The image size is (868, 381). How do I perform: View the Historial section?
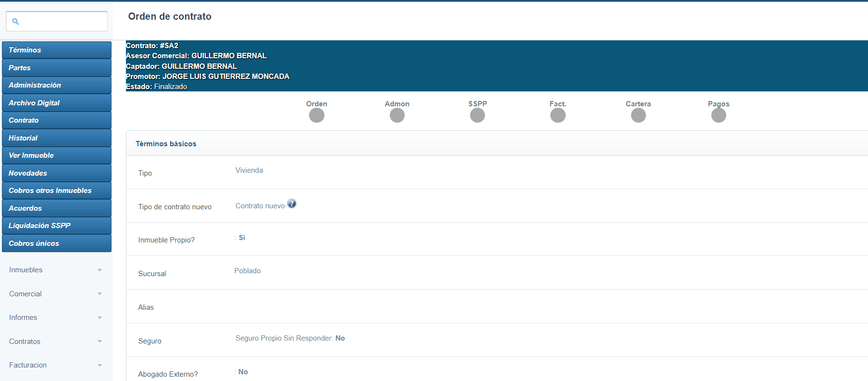[x=57, y=138]
